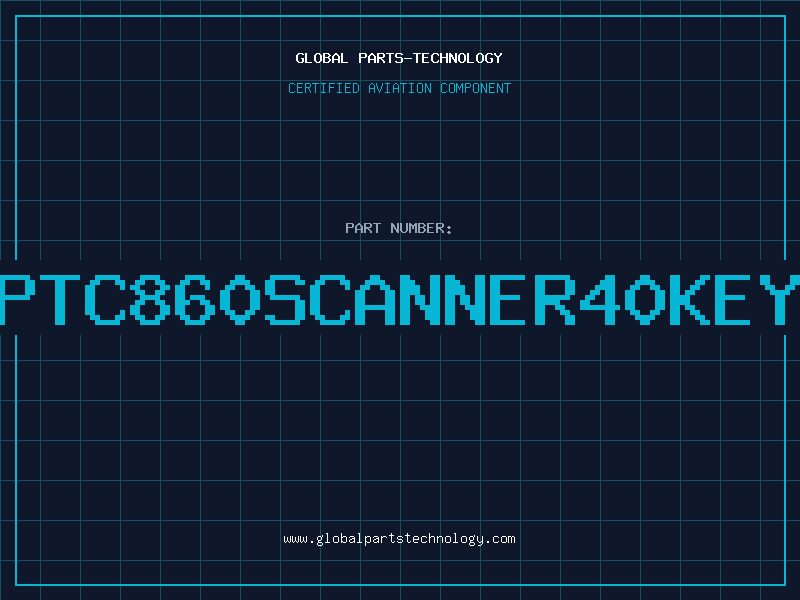The height and width of the screenshot is (600, 800).
Task: Open the www.globalpartstechnology.com link
Action: coord(399,539)
